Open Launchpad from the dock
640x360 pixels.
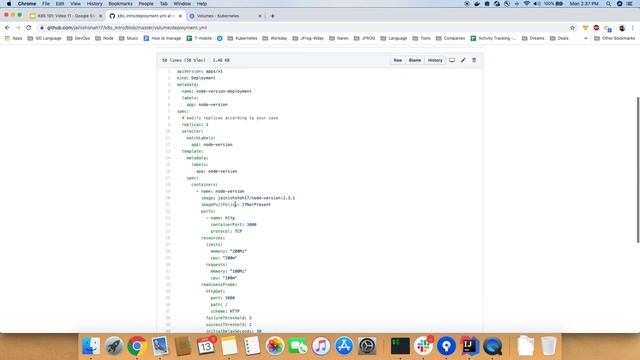click(114, 346)
